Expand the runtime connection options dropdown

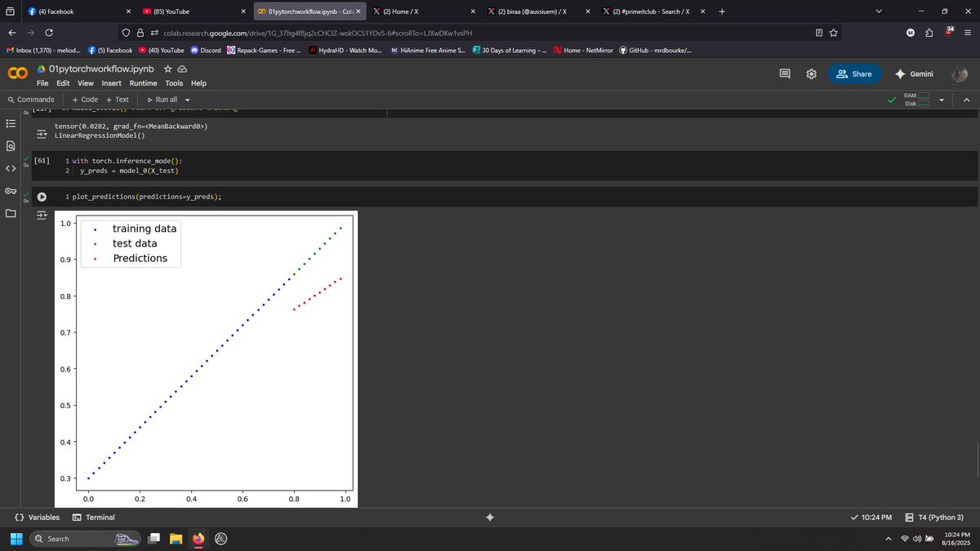(942, 100)
